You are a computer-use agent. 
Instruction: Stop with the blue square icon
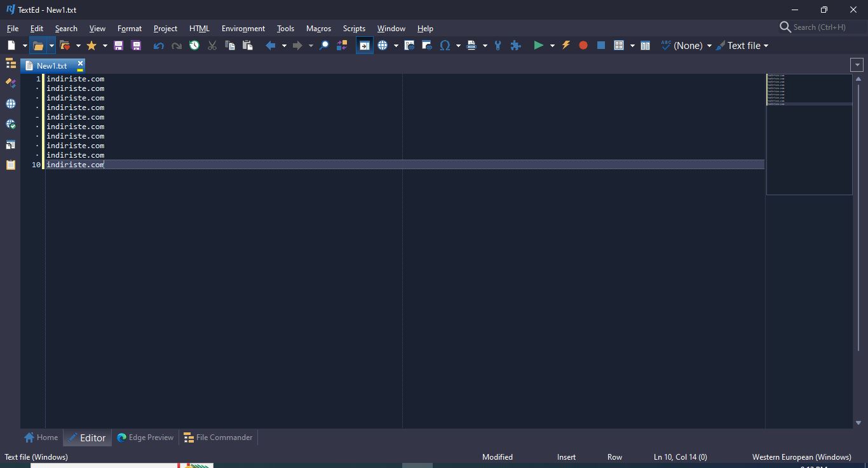[x=601, y=45]
